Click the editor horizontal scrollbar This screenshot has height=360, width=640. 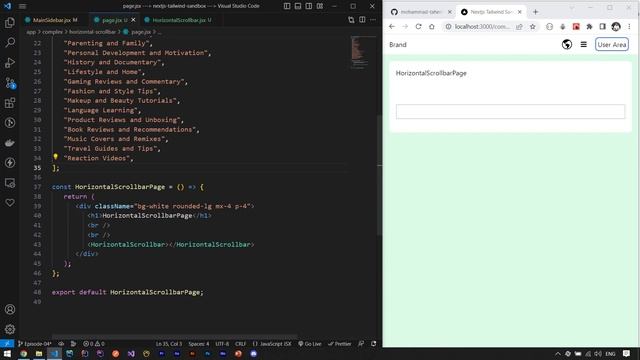(175, 337)
